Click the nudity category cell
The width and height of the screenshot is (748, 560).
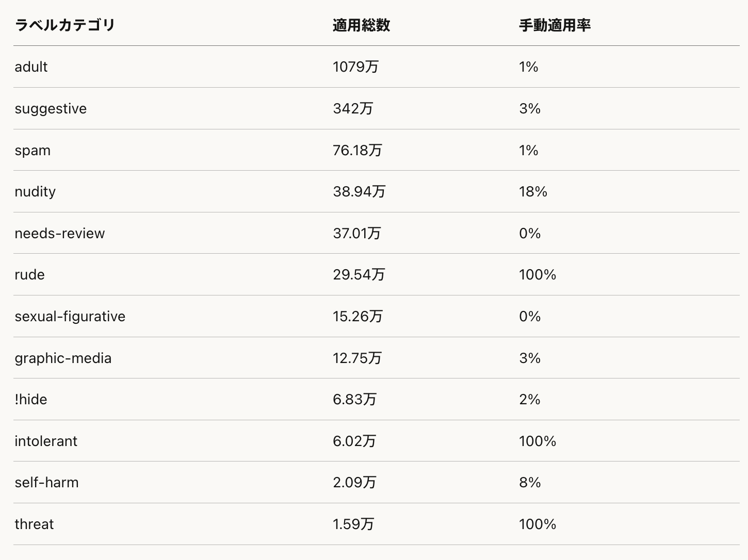coord(35,191)
